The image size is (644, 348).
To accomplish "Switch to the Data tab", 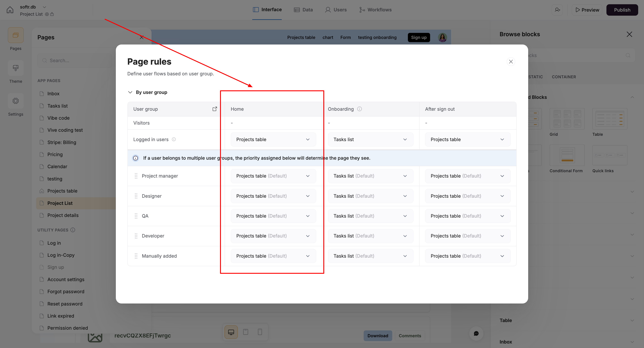I will click(303, 10).
